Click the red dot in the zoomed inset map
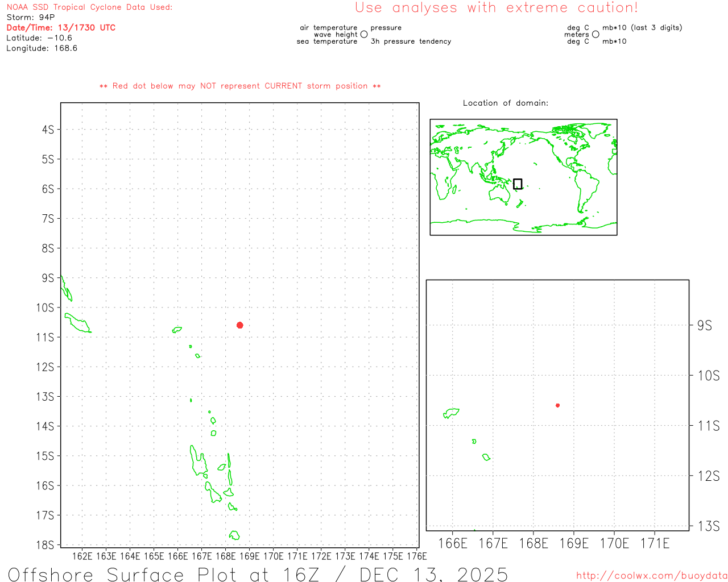 point(557,405)
